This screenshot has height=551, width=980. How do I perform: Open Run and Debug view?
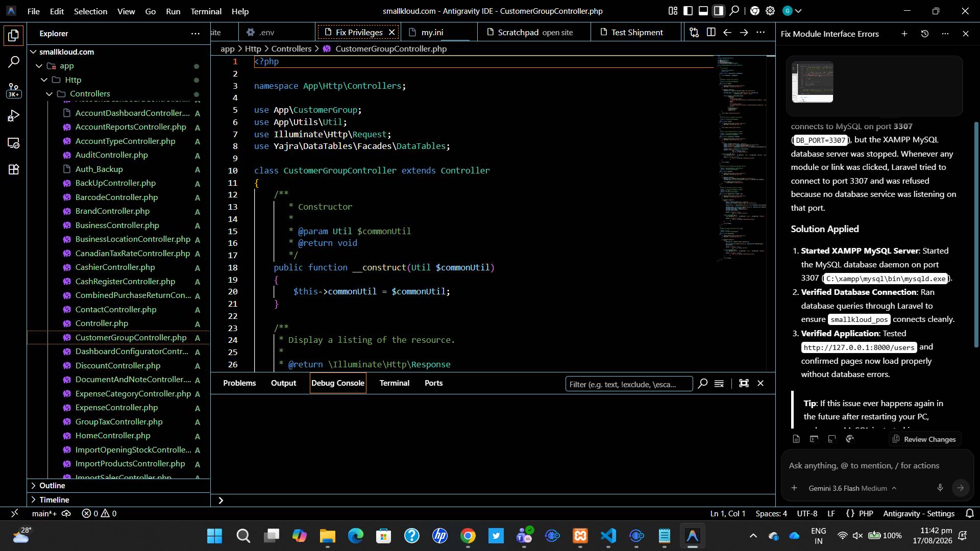click(14, 116)
